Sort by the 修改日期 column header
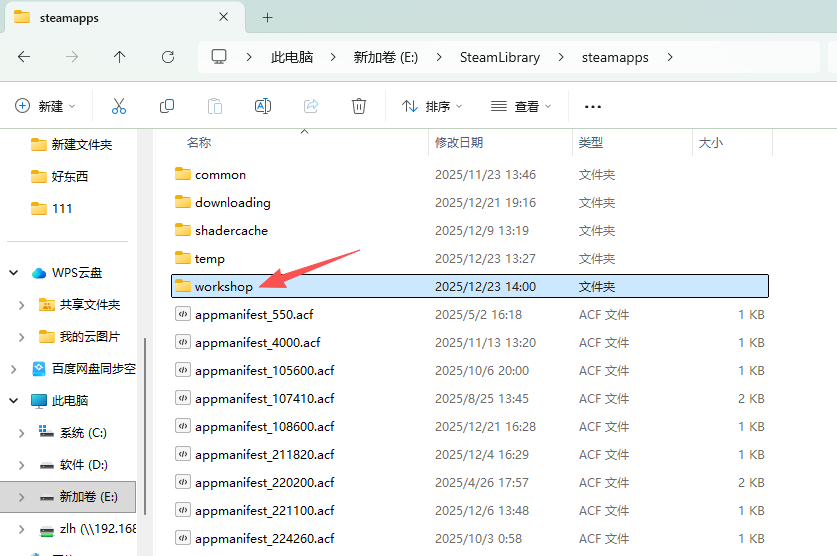Image resolution: width=837 pixels, height=556 pixels. [459, 143]
